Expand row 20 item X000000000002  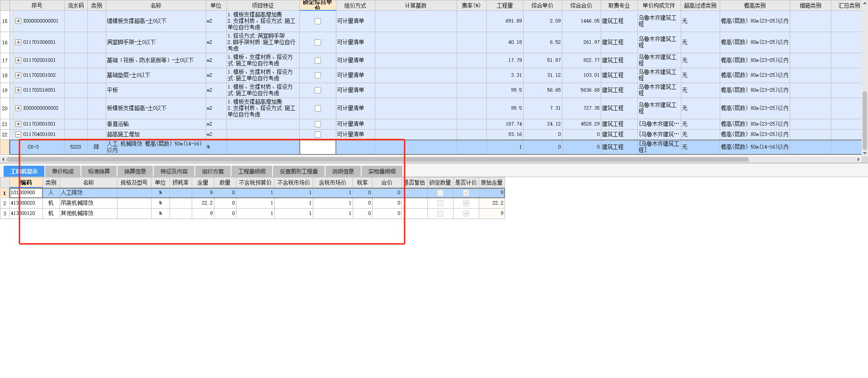click(x=18, y=108)
